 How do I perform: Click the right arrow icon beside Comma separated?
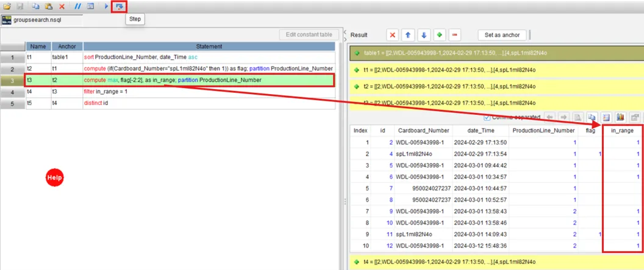(x=563, y=117)
